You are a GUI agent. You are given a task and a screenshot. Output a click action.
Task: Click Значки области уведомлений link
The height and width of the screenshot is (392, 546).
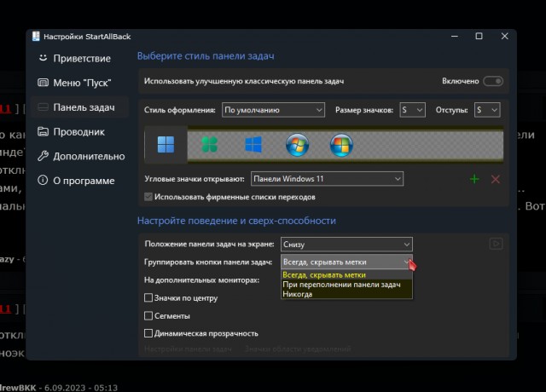point(298,349)
